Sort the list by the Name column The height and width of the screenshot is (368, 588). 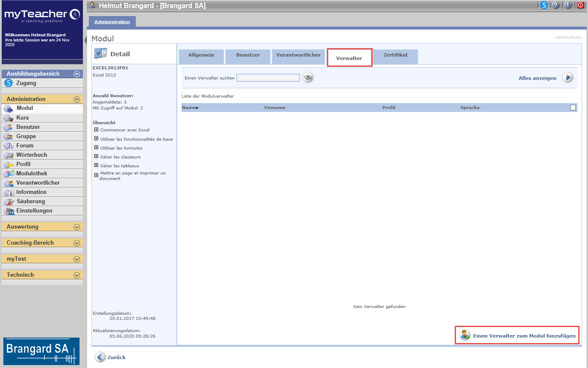[189, 108]
